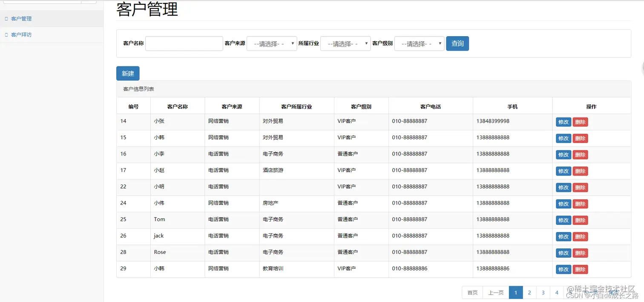Modify the jack customer record
The height and width of the screenshot is (302, 644).
[563, 237]
